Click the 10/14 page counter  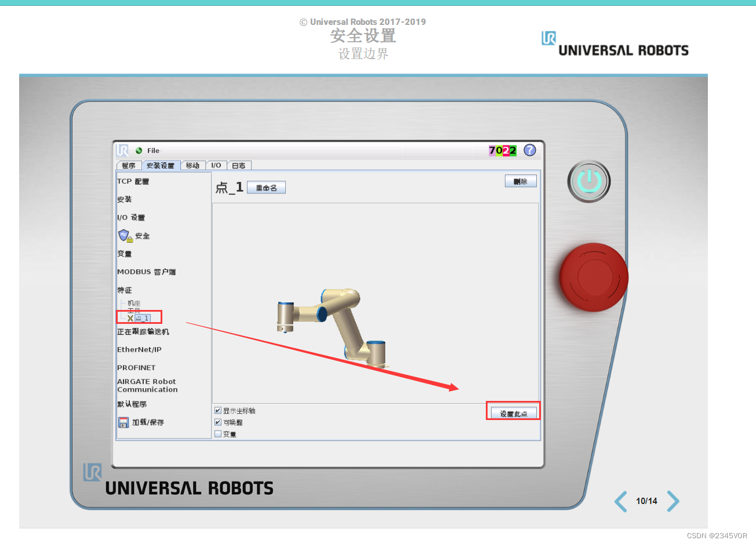pyautogui.click(x=646, y=501)
